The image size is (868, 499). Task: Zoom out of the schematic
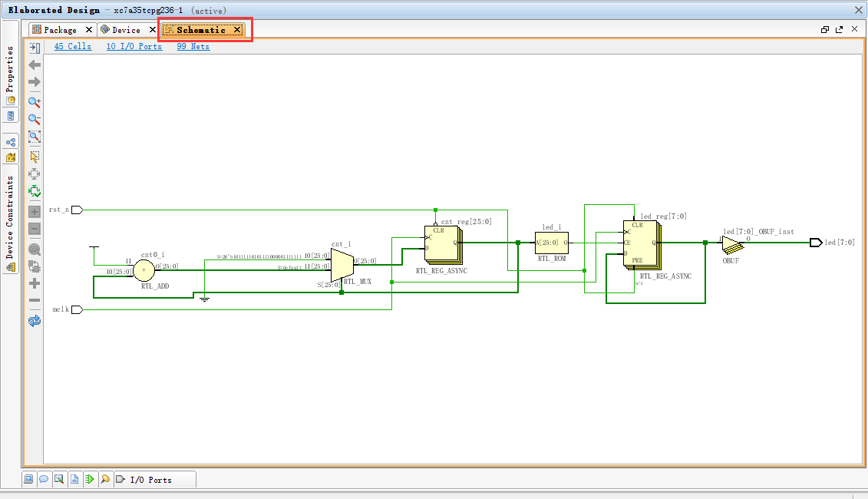(35, 119)
